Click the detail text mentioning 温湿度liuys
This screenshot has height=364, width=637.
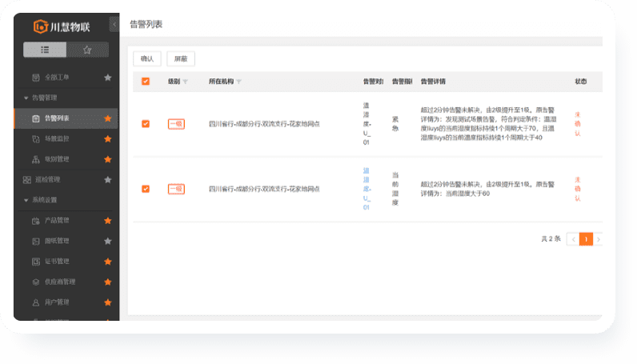[488, 124]
